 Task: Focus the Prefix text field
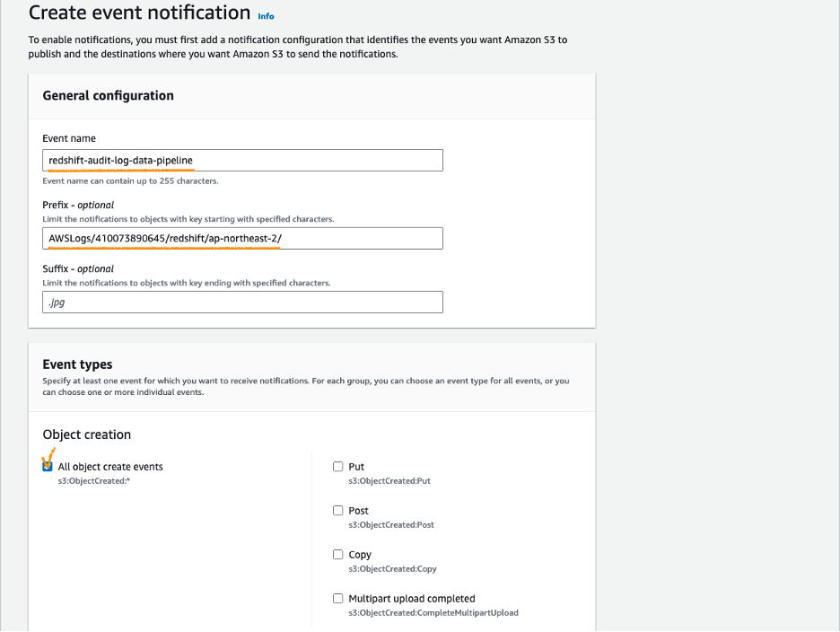click(242, 238)
